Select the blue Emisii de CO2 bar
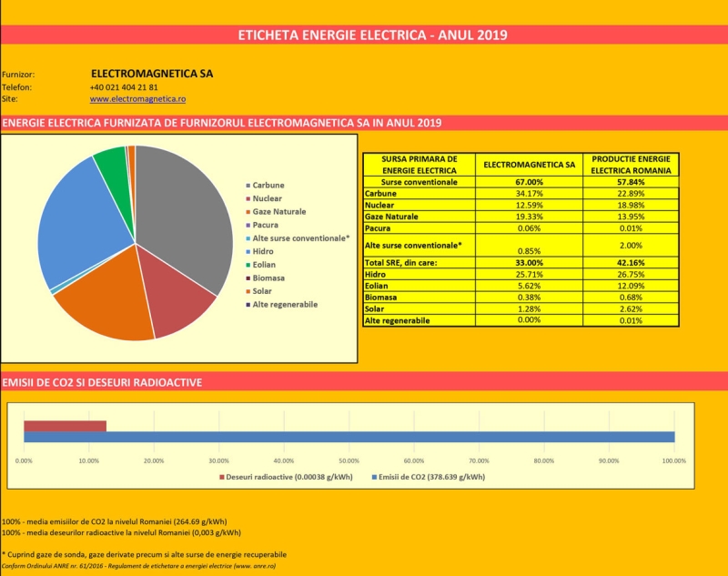The image size is (728, 576). click(349, 437)
